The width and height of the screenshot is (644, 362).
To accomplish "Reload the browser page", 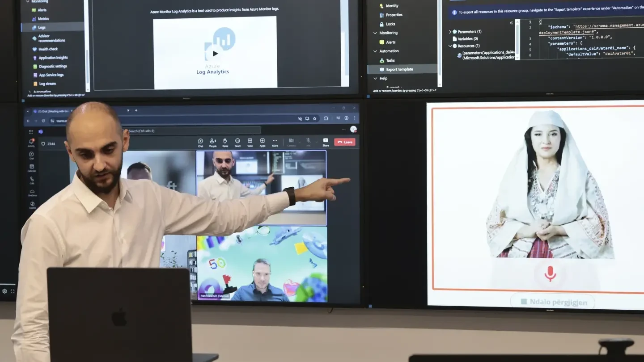I will pyautogui.click(x=43, y=120).
